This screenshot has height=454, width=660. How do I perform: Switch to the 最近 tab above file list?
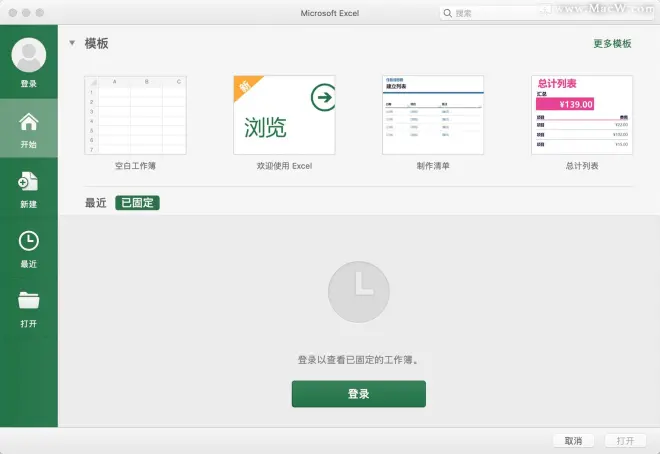coord(96,203)
